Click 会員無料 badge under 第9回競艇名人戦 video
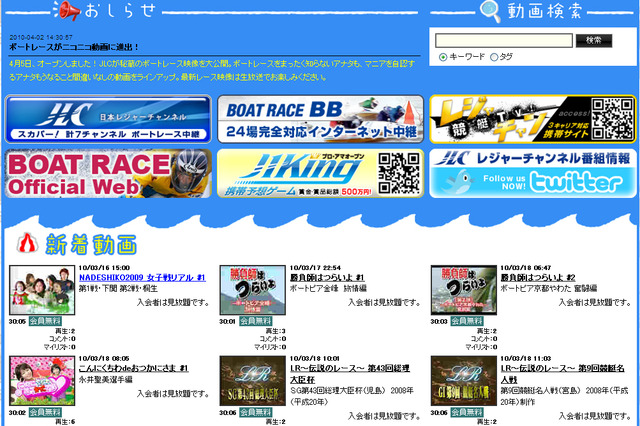Viewport: 640px width, 426px height. pyautogui.click(x=467, y=412)
